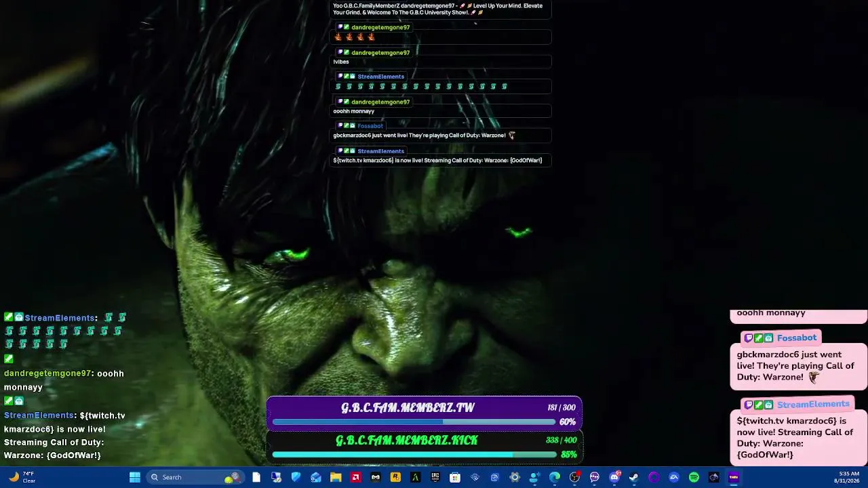Open the blank document icon on taskbar
The height and width of the screenshot is (488, 868).
click(x=256, y=477)
